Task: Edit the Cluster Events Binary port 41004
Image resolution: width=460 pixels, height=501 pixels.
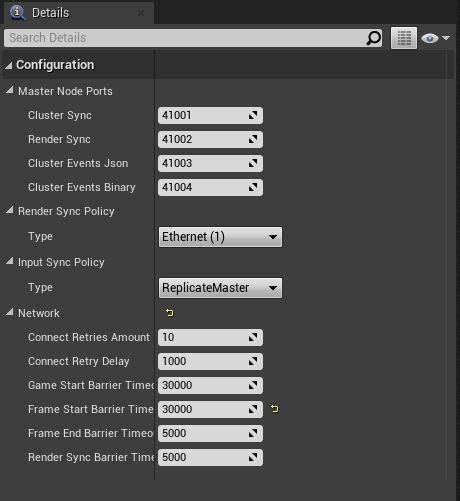Action: tap(210, 187)
